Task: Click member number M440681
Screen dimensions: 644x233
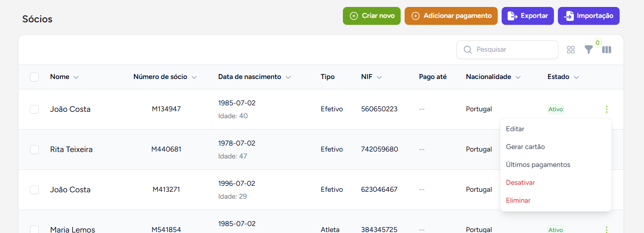Action: click(166, 150)
